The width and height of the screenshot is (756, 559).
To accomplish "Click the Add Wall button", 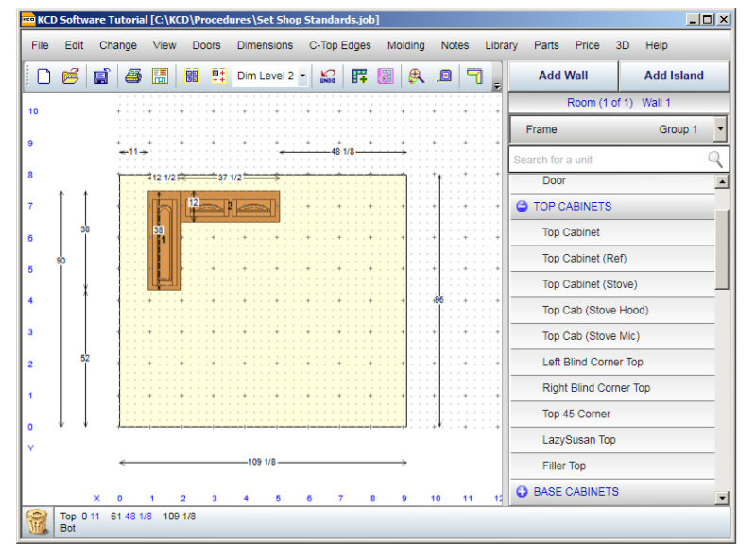I will 564,75.
